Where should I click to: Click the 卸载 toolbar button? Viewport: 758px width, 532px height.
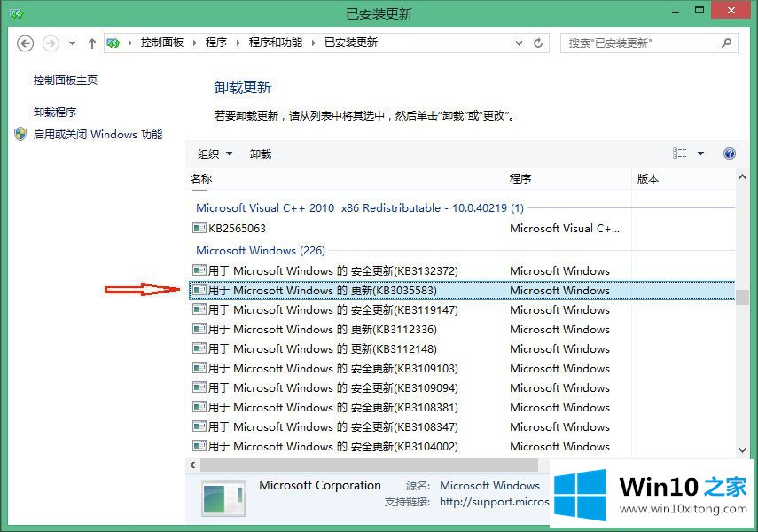coord(261,153)
